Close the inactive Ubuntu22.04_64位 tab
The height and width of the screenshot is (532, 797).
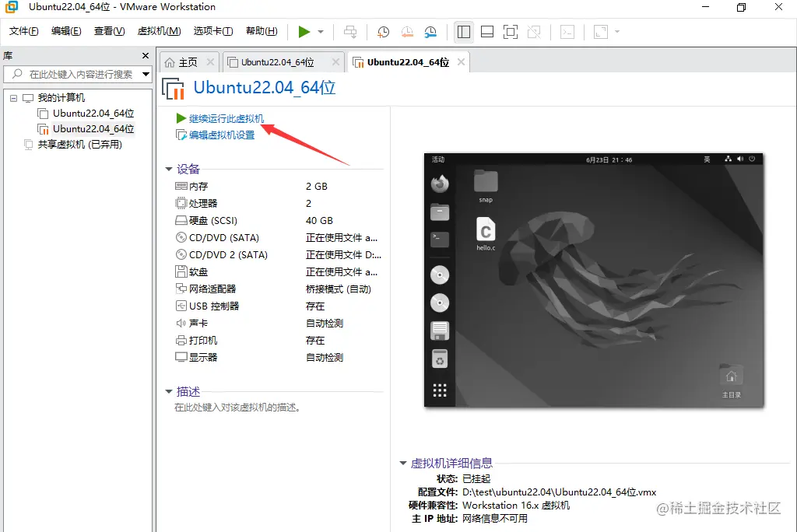click(x=335, y=61)
